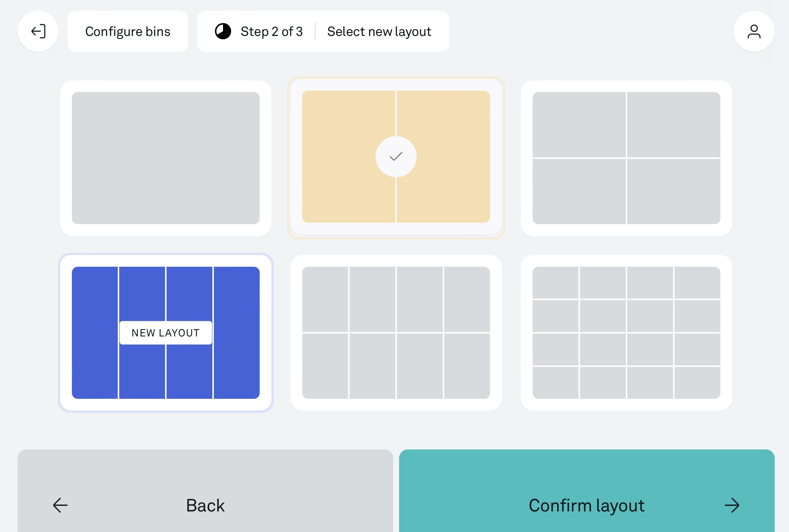Click the Confirm layout button
The image size is (789, 532).
587,491
